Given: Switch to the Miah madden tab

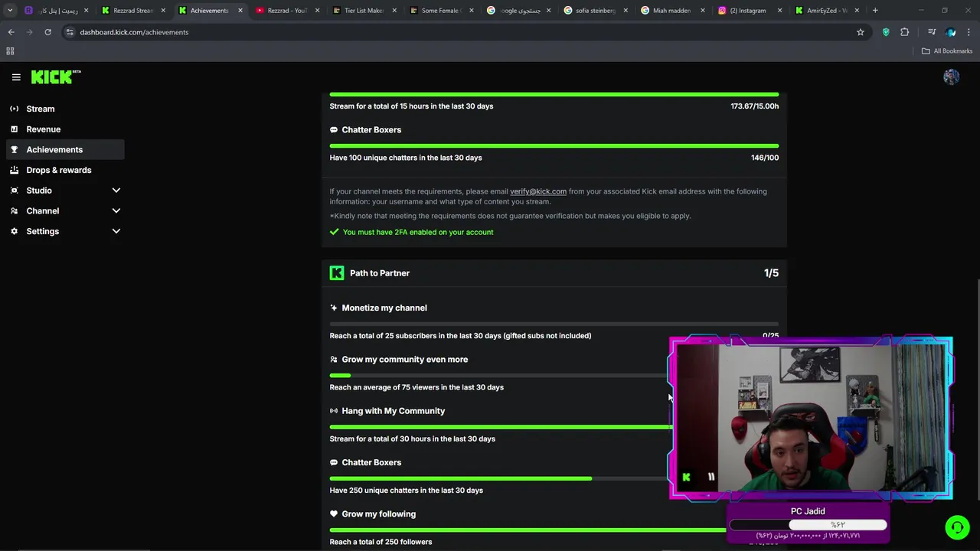Looking at the screenshot, I should (671, 11).
